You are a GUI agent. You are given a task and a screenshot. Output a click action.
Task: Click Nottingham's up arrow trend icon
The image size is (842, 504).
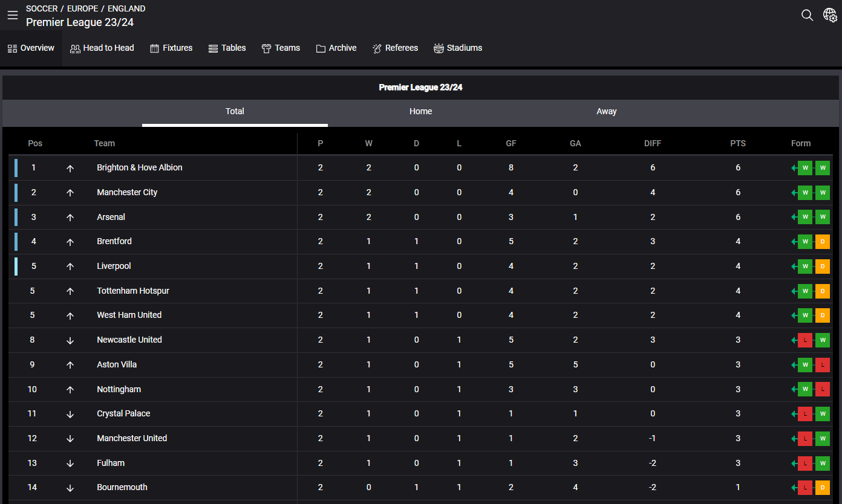(x=70, y=390)
